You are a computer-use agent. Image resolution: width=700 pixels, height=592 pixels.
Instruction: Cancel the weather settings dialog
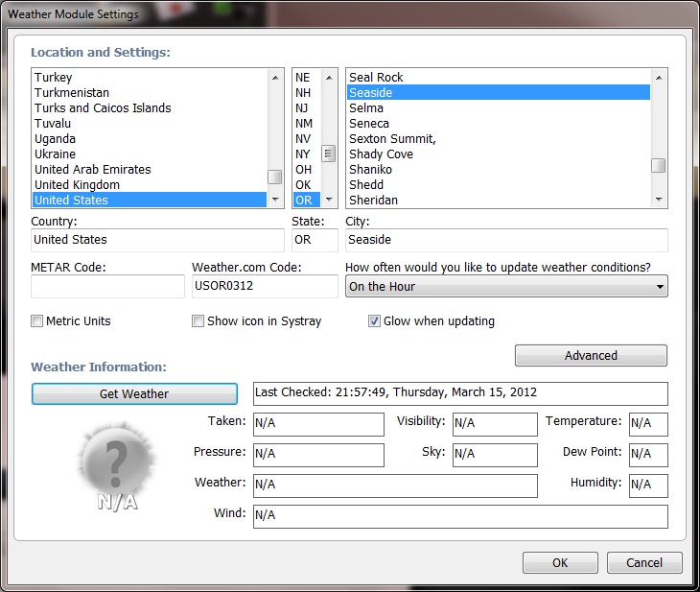[x=644, y=563]
